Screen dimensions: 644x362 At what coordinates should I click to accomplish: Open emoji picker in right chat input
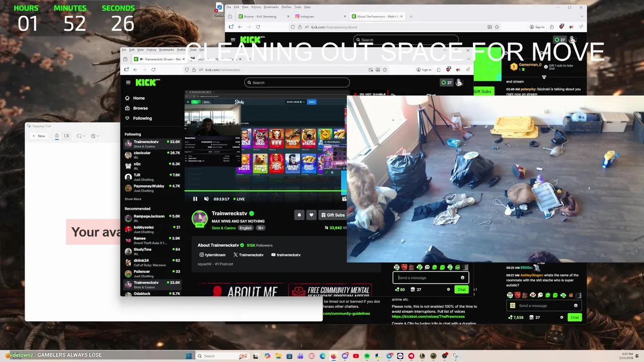point(576,306)
